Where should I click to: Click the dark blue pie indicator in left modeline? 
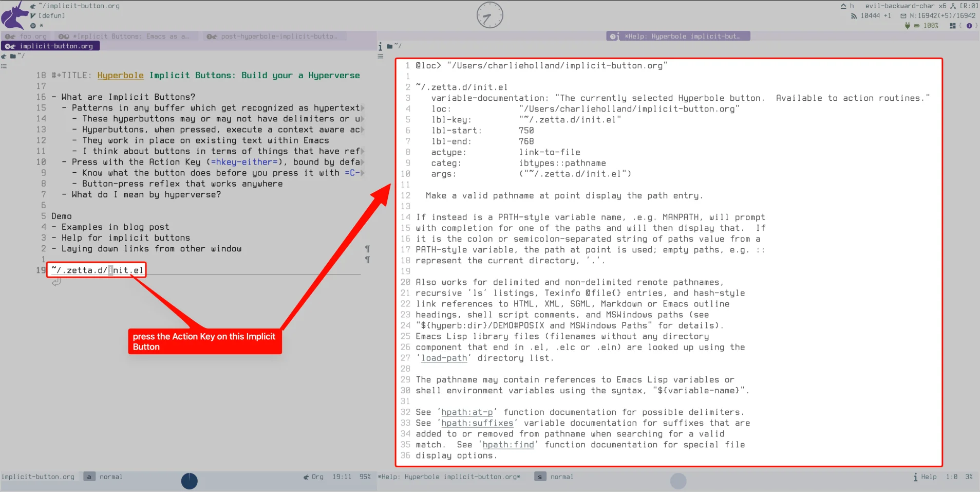tap(190, 481)
